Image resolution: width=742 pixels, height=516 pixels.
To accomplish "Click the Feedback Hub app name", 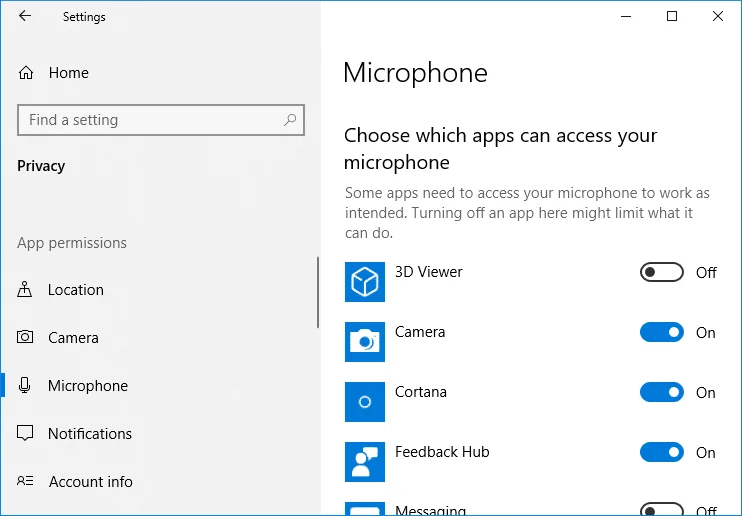I will (x=442, y=452).
